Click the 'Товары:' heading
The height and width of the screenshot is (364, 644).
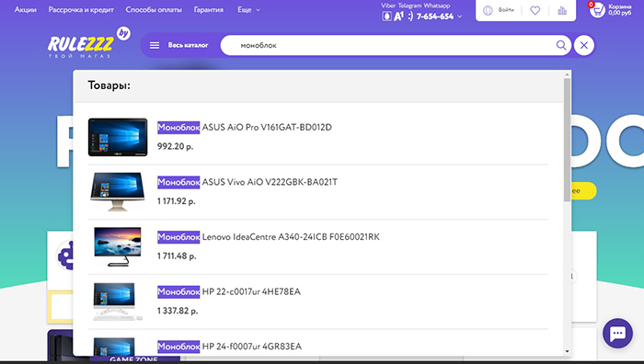point(109,85)
